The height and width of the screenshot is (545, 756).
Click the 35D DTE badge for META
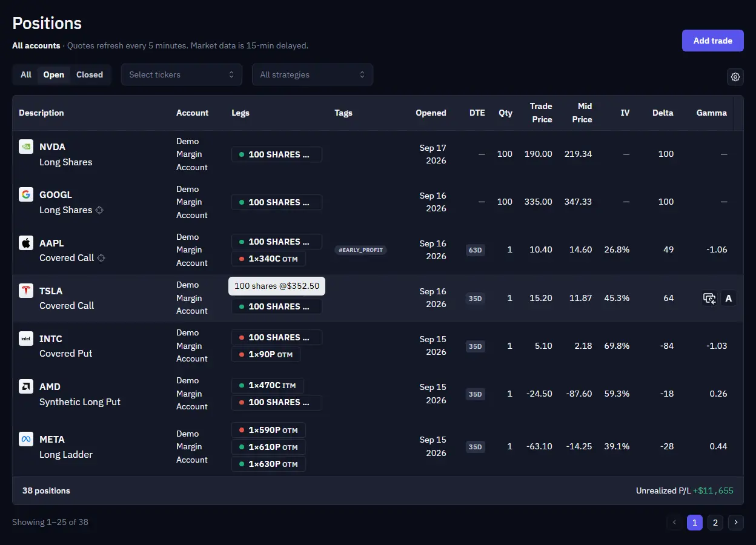point(476,447)
